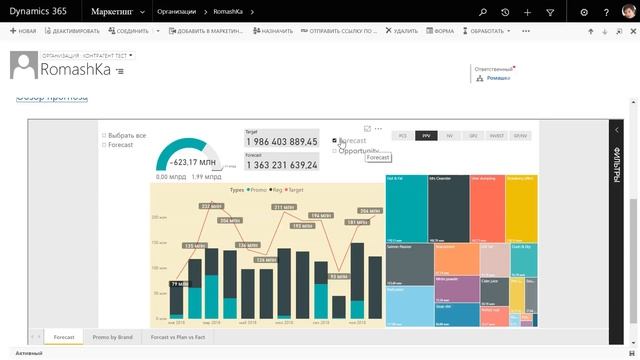Open recently viewed items history icon
This screenshot has width=640, height=360.
click(x=505, y=12)
